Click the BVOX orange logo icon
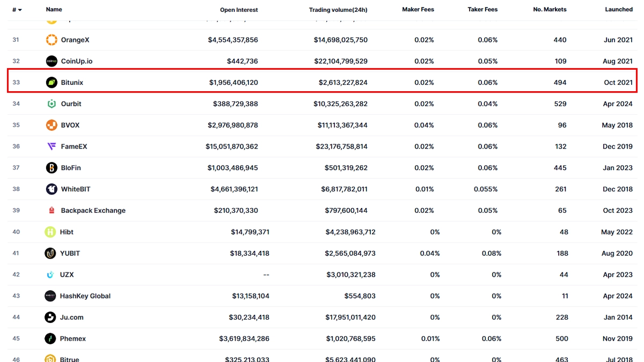Viewport: 644px width, 362px height. pyautogui.click(x=52, y=125)
